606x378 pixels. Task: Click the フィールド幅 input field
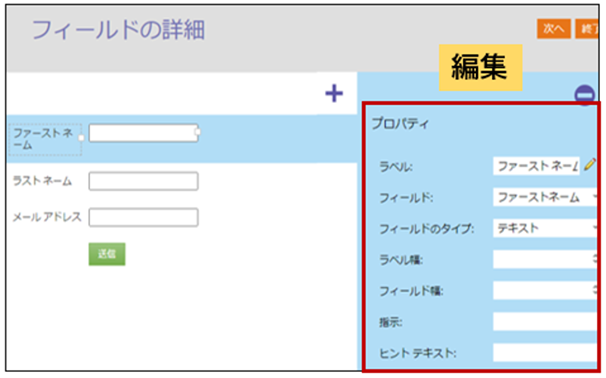click(545, 290)
